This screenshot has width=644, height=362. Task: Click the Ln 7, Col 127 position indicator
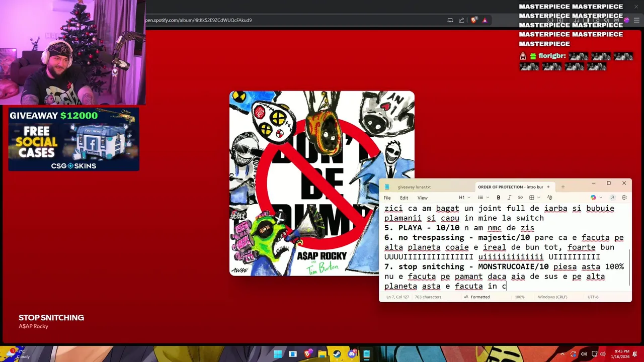point(398,297)
